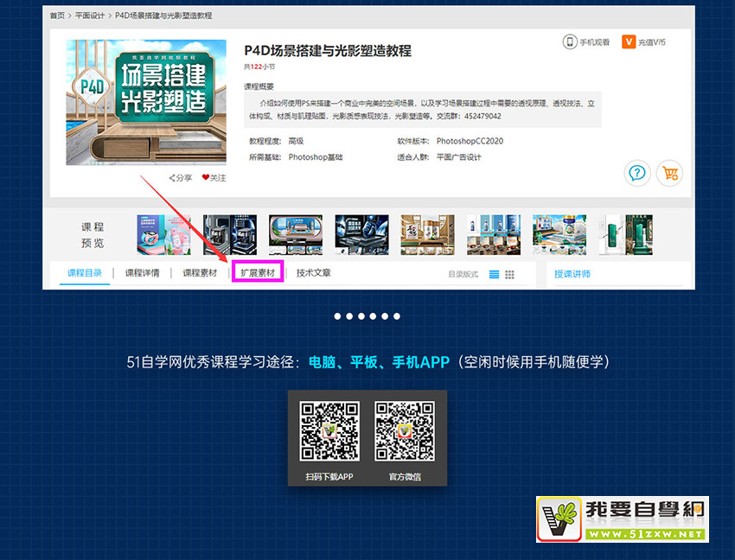Click the P4D course cover image
The width and height of the screenshot is (735, 560).
point(141,102)
